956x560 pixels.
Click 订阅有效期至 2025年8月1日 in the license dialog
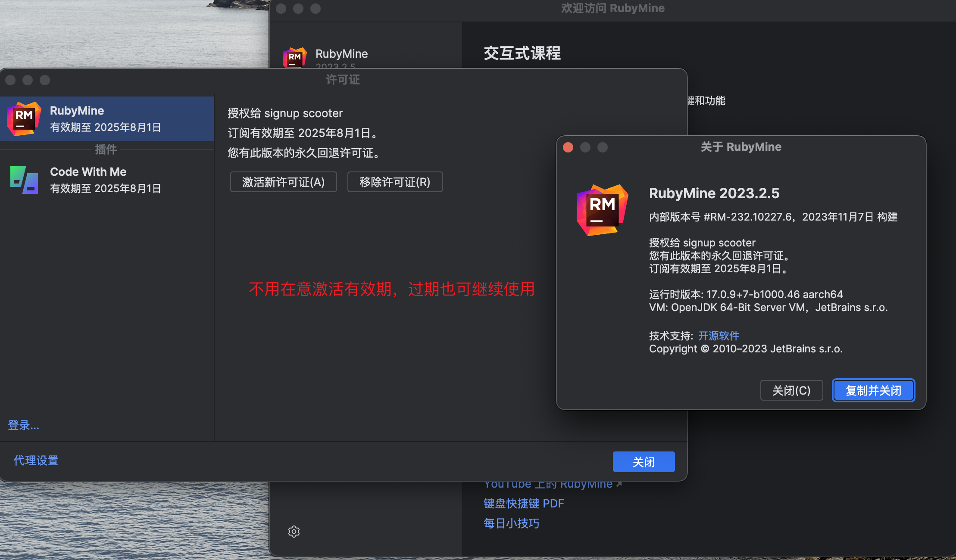pos(303,133)
